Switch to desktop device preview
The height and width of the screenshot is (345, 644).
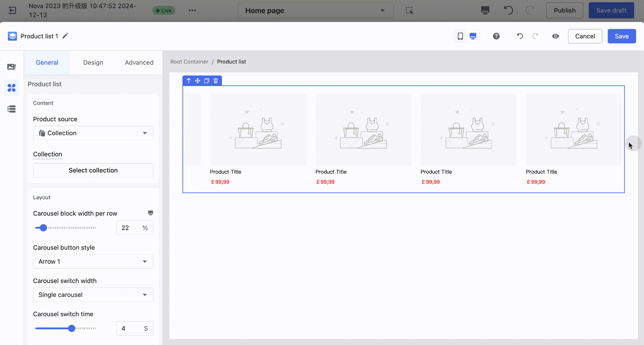click(x=473, y=36)
